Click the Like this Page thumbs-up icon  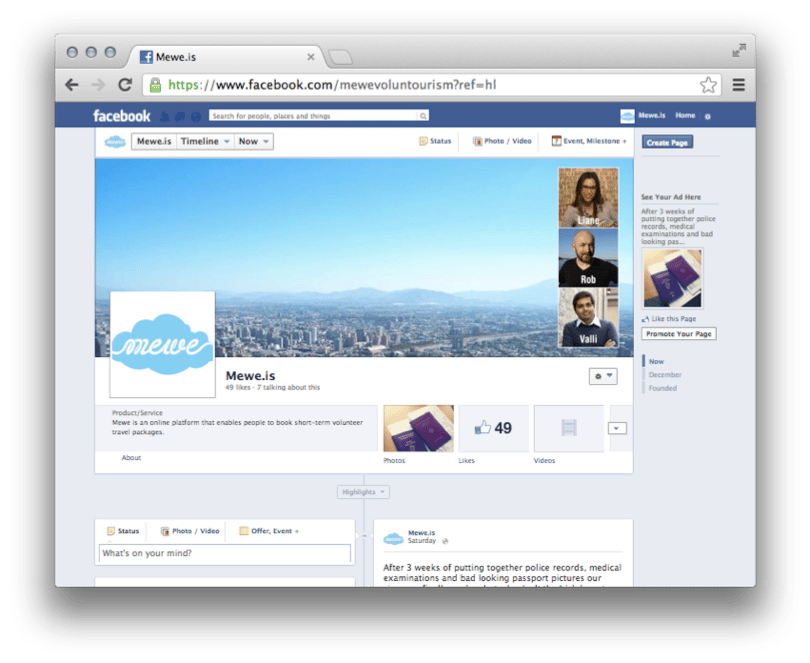645,319
